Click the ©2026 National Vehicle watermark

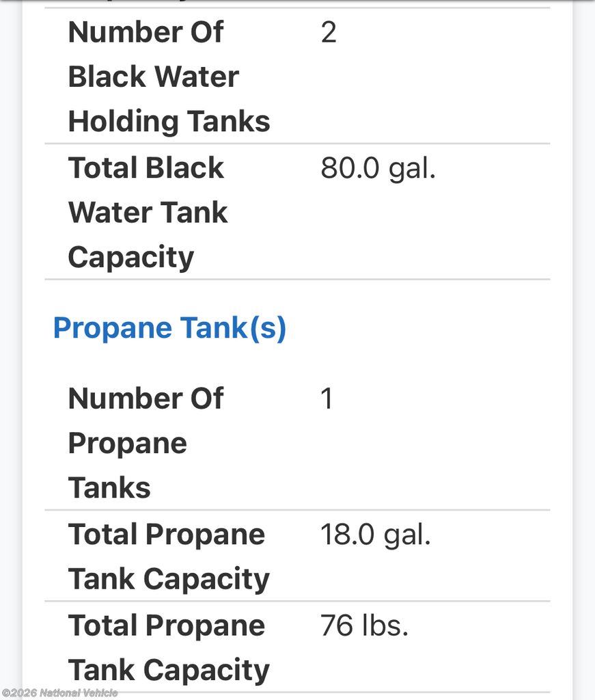pos(60,693)
